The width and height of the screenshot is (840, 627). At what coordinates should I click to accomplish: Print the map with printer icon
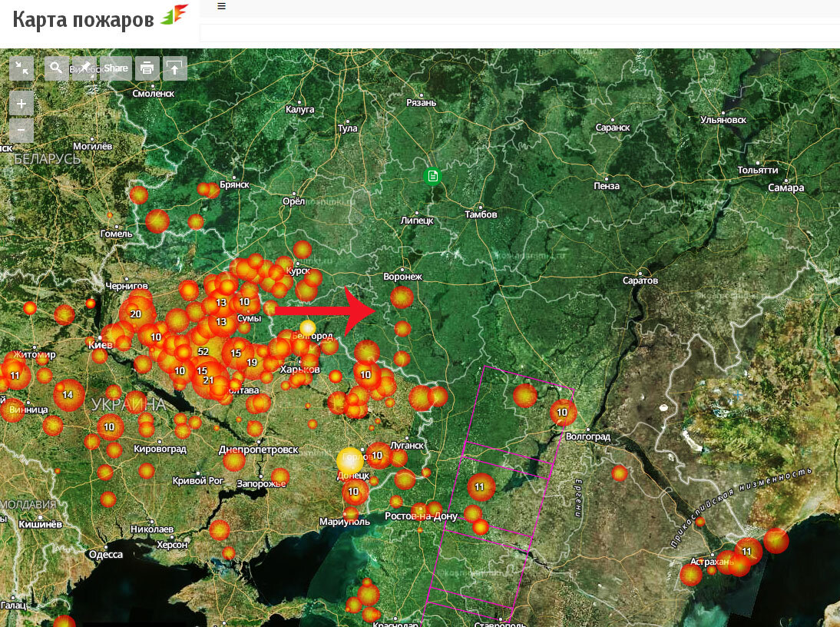(147, 68)
